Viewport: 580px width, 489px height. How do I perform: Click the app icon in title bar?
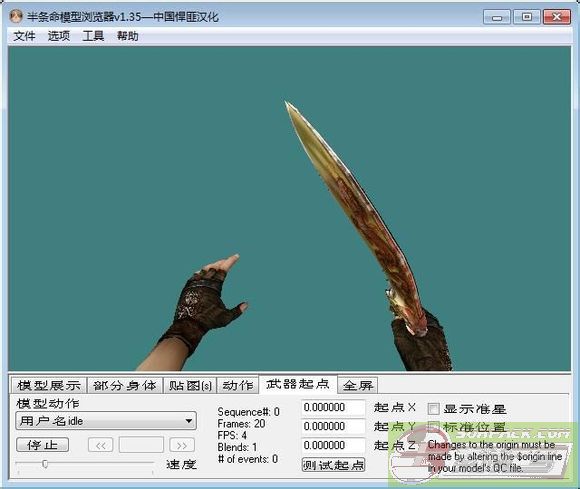click(16, 16)
